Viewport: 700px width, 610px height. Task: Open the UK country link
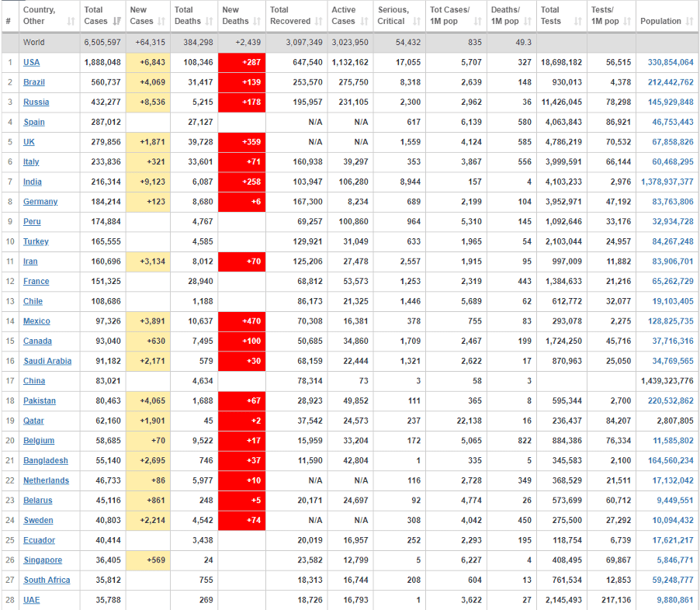(29, 142)
